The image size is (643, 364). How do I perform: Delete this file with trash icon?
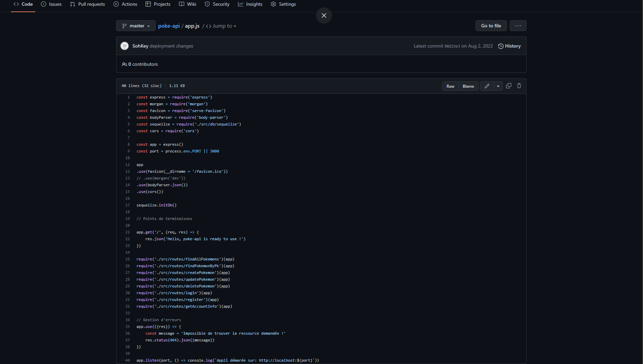click(x=519, y=86)
